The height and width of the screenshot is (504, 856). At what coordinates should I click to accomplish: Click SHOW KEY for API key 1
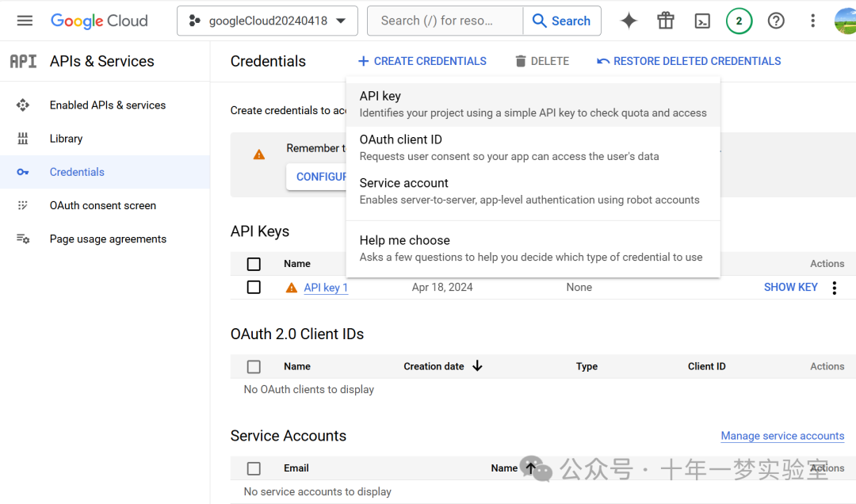click(x=790, y=287)
